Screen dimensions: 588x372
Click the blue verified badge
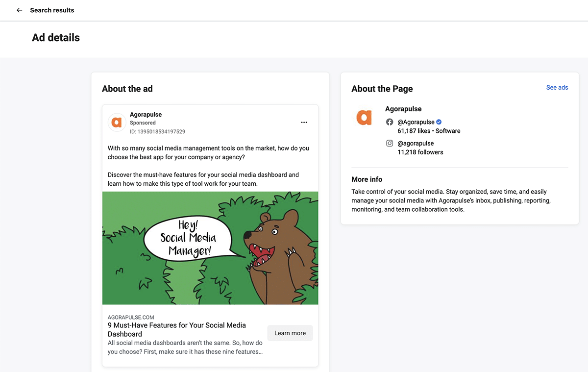point(439,122)
